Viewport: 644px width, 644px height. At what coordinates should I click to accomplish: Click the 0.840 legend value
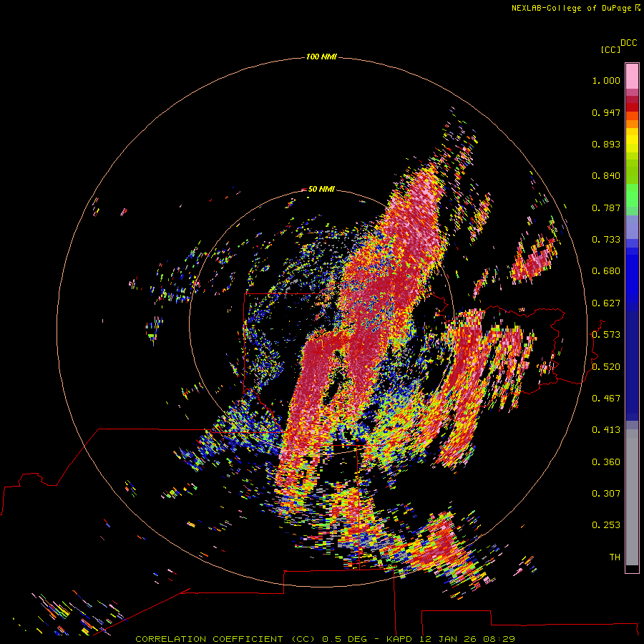click(x=606, y=176)
